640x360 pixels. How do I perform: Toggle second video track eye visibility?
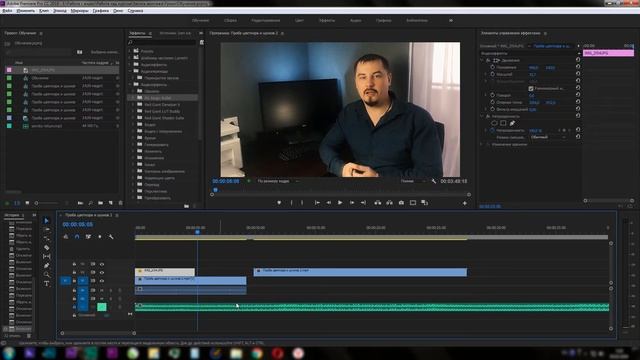tap(102, 273)
